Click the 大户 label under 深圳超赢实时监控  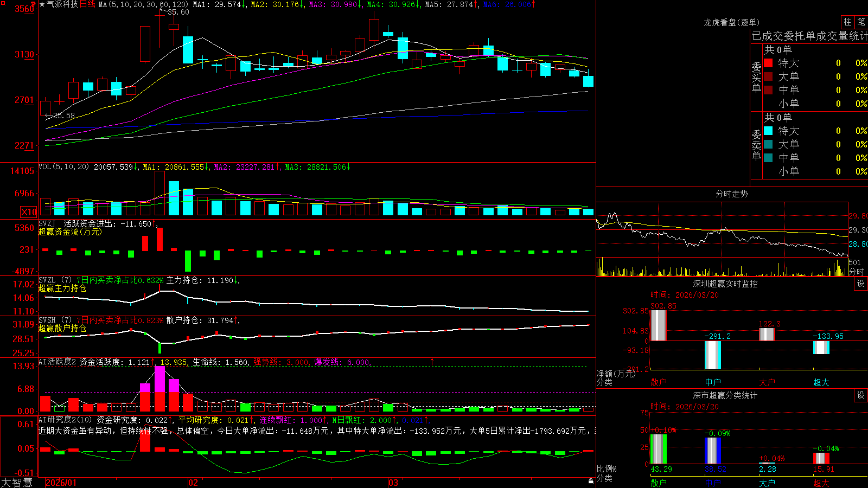pos(767,382)
